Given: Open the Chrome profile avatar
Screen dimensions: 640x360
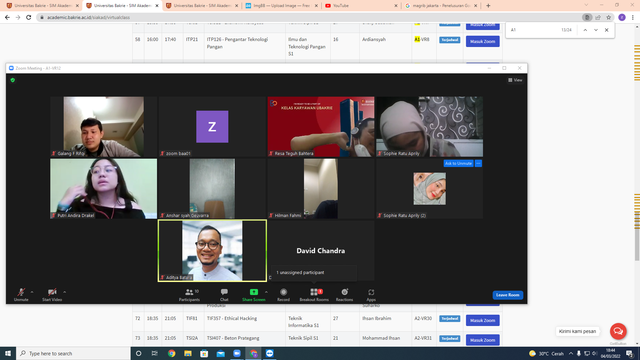Looking at the screenshot, I should click(622, 18).
